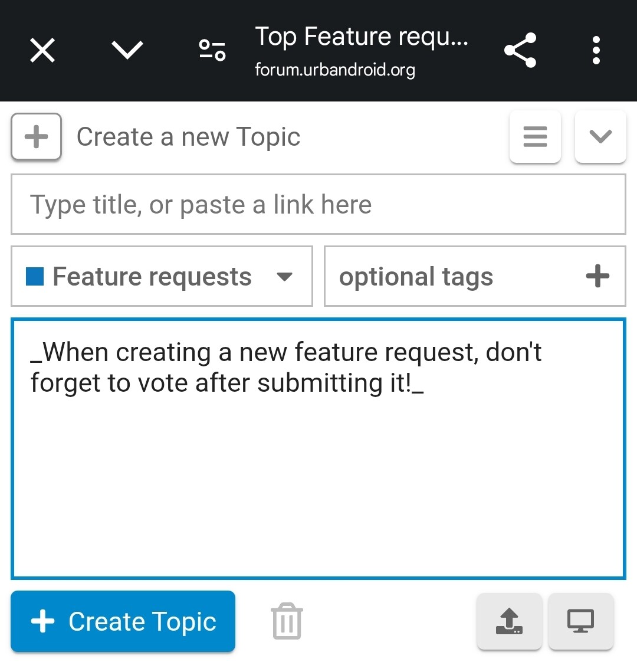Focus the topic title input field
Screen dimensions: 637x672
click(x=318, y=204)
